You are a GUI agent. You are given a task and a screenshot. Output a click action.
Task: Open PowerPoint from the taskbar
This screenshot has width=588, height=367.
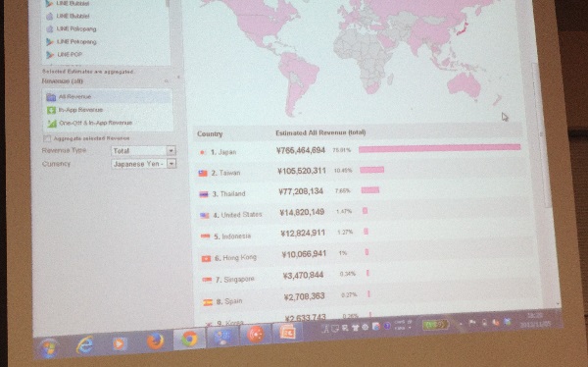coord(287,333)
